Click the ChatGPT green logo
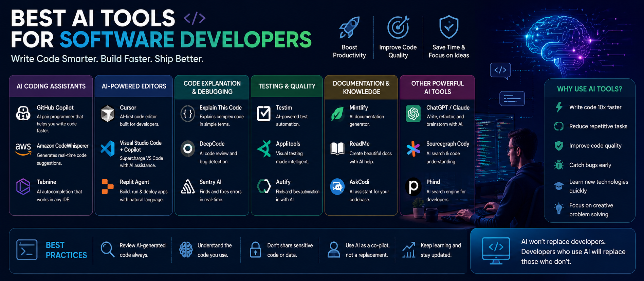 413,113
